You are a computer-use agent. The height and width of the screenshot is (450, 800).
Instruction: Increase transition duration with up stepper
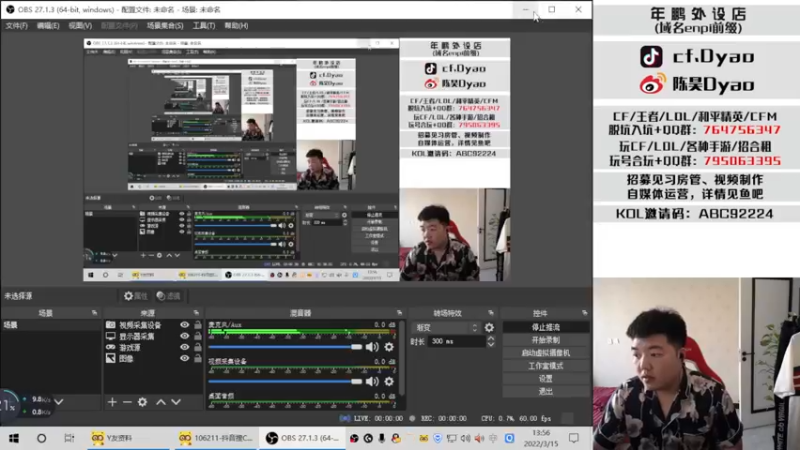(x=491, y=338)
